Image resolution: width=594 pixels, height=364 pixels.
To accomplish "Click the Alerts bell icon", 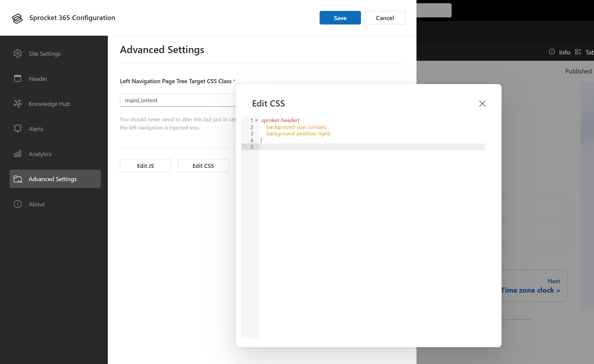I will coord(18,129).
